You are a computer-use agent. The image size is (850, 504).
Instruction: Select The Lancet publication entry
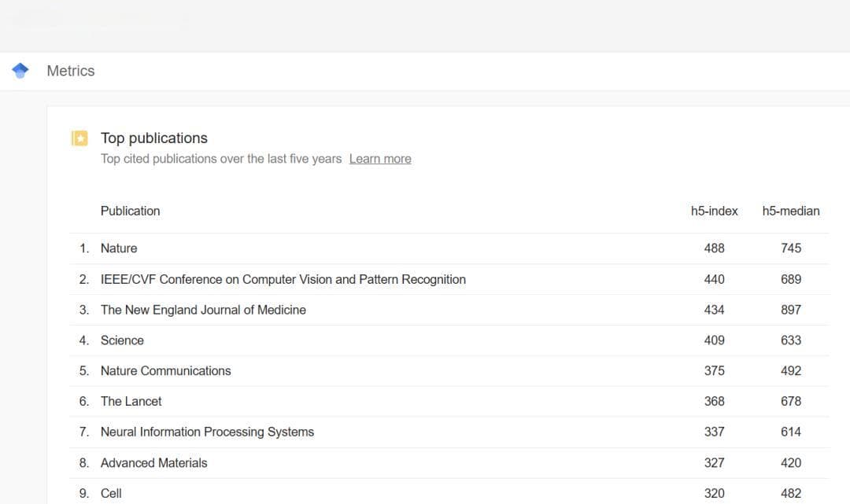131,401
